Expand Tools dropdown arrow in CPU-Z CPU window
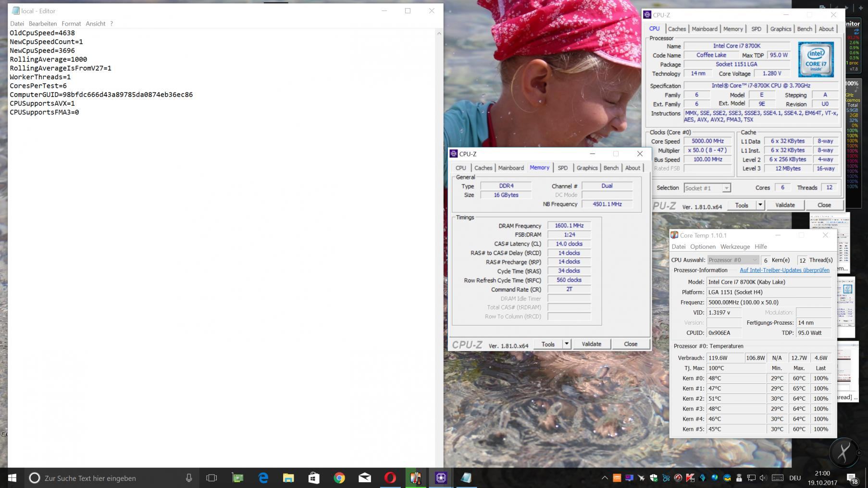868x488 pixels. coord(760,205)
